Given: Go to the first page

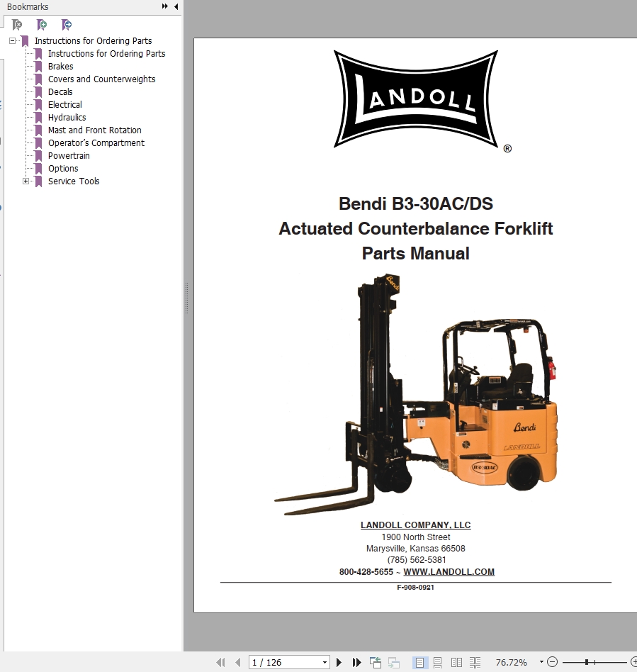Looking at the screenshot, I should [x=220, y=663].
